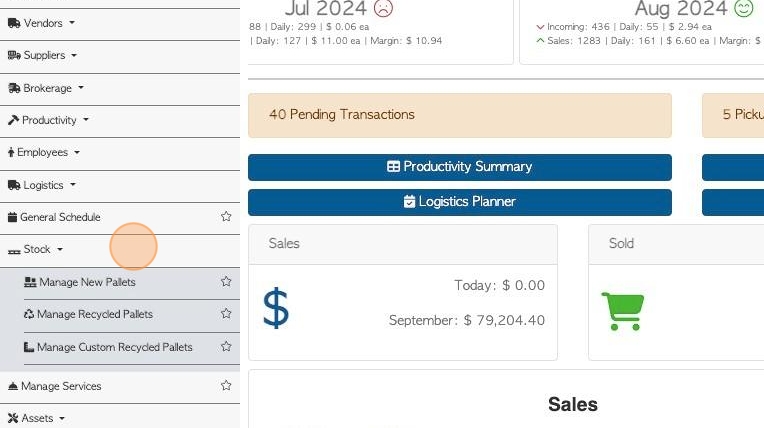764x428 pixels.
Task: Collapse the Stock menu section
Action: pos(120,250)
